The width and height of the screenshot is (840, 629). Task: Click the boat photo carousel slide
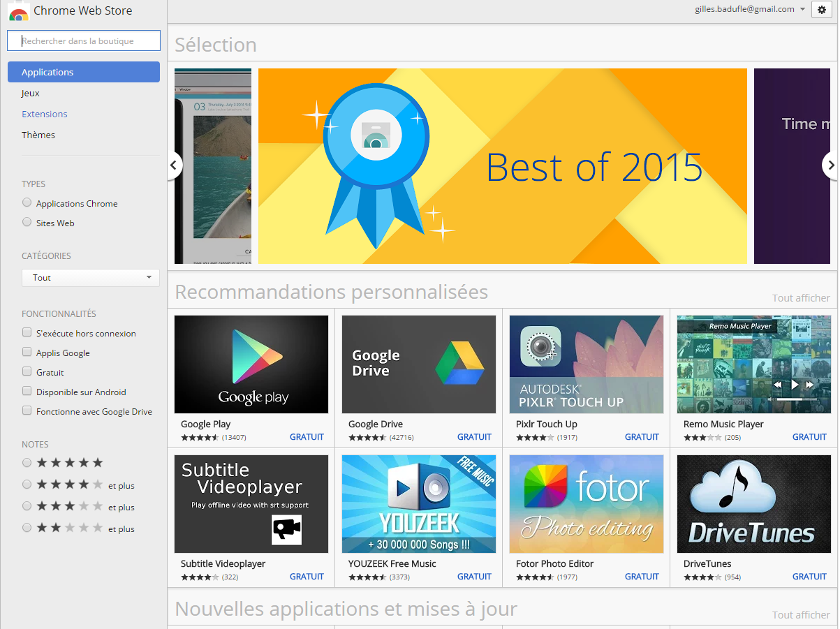tap(213, 166)
